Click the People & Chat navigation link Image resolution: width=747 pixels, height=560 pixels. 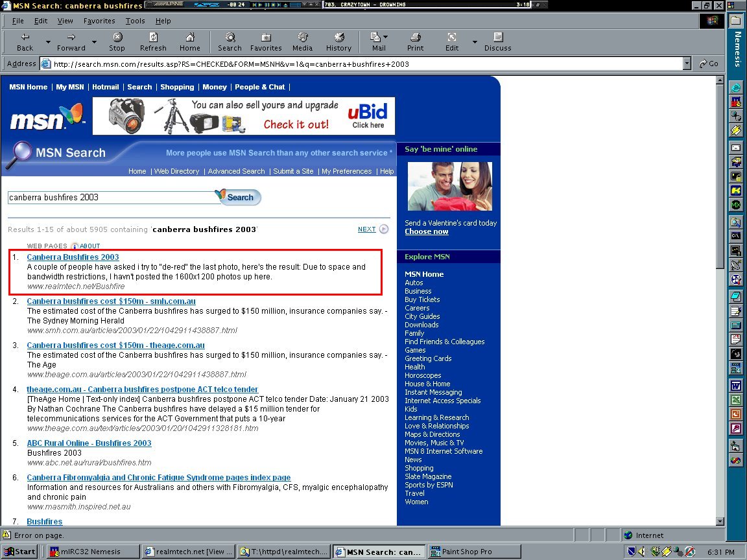click(259, 87)
